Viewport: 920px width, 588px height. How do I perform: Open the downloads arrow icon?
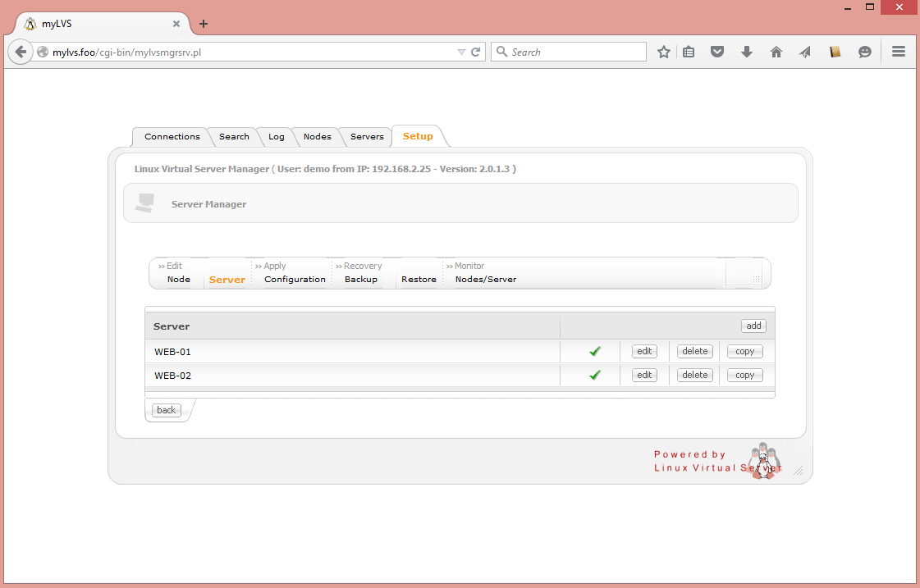(x=747, y=52)
